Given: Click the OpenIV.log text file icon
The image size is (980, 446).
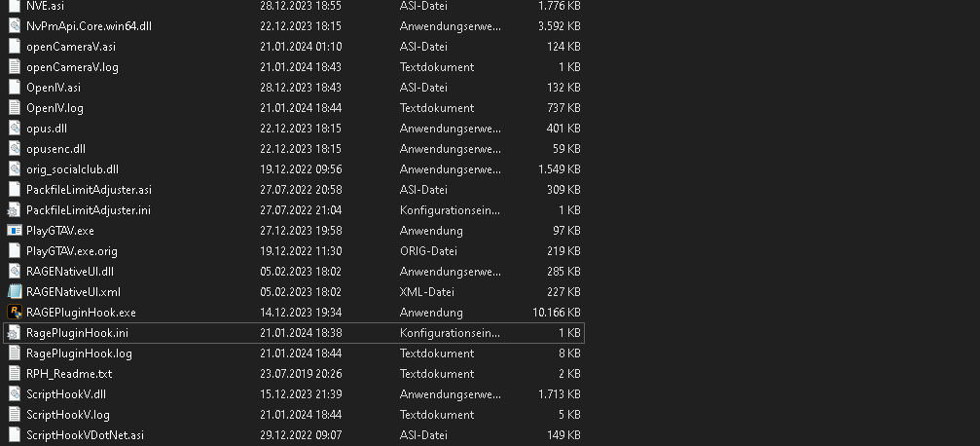Looking at the screenshot, I should point(15,108).
